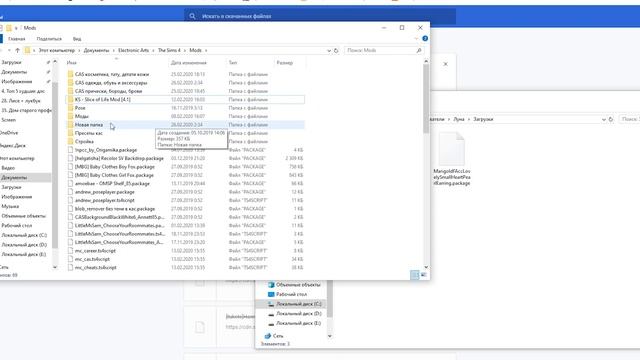The image size is (640, 360).
Task: Click the magnifier icon in Mods search box
Action: [418, 50]
